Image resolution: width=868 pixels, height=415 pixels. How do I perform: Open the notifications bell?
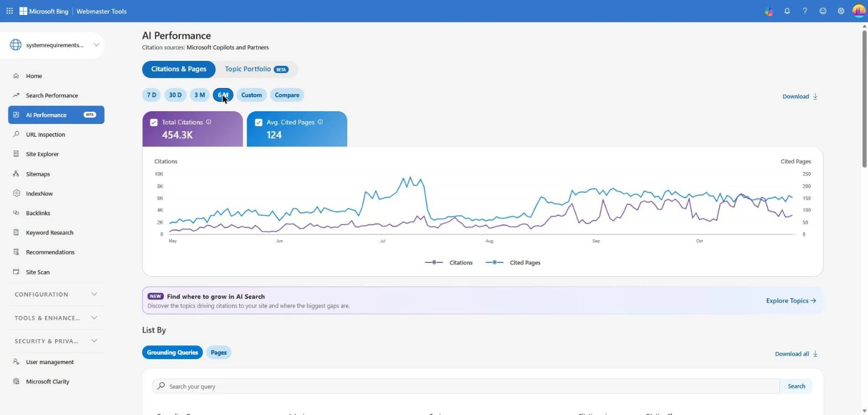tap(787, 11)
